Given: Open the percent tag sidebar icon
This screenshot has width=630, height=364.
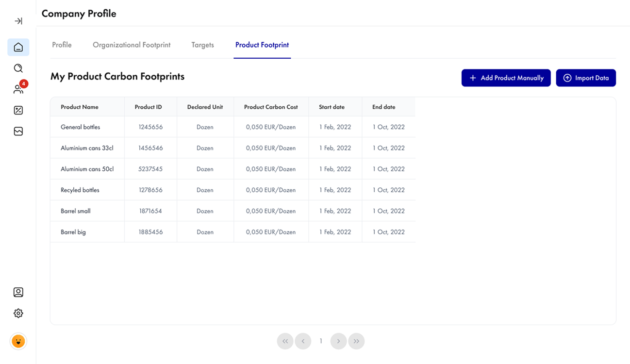Looking at the screenshot, I should click(18, 110).
